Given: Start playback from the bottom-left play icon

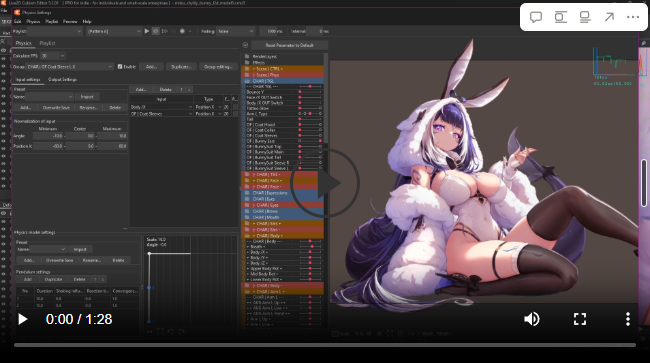Looking at the screenshot, I should coord(23,319).
